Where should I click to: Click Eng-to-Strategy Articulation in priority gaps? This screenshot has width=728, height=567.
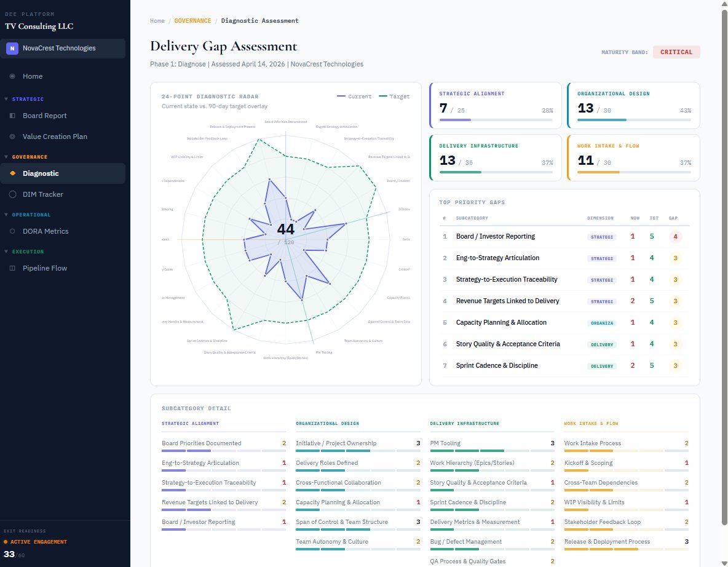point(564,258)
